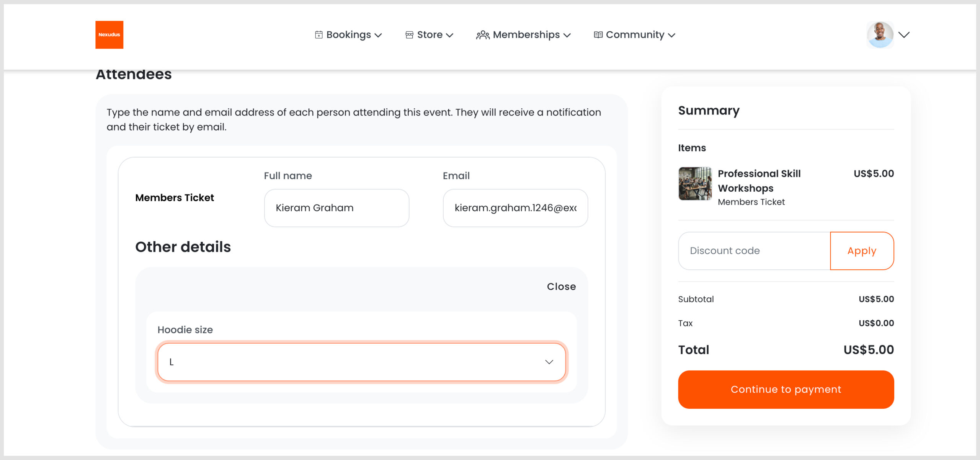Click the Other details heading
The width and height of the screenshot is (980, 460).
click(x=183, y=247)
